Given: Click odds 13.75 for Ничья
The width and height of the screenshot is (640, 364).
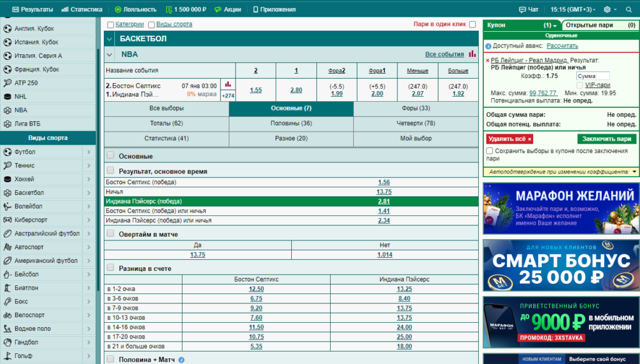Looking at the screenshot, I should [x=384, y=192].
